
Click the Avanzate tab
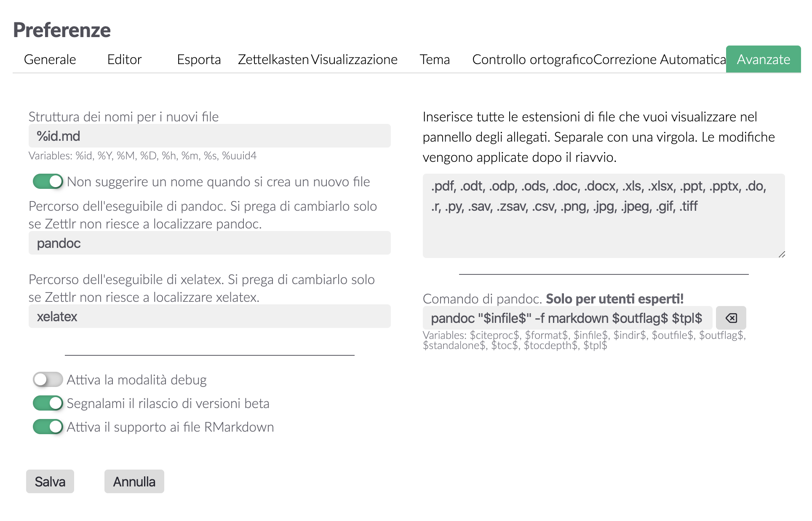[763, 59]
